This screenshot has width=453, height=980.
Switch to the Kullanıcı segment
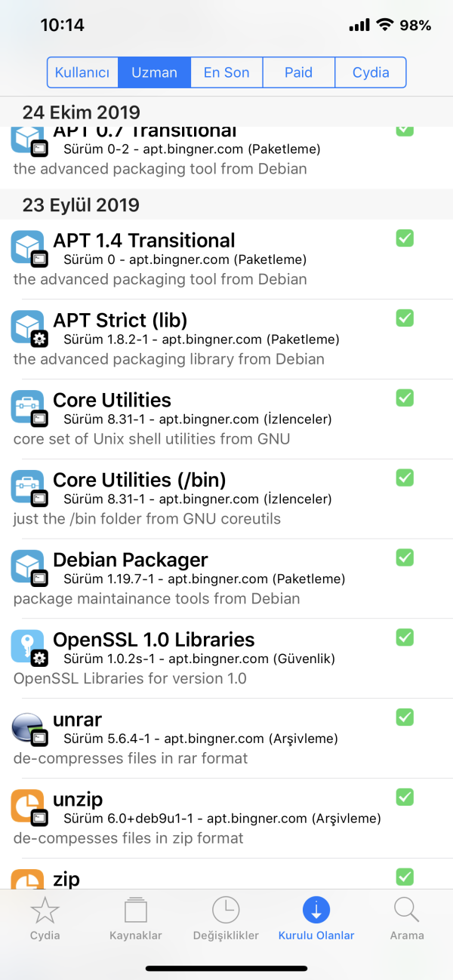(x=83, y=73)
